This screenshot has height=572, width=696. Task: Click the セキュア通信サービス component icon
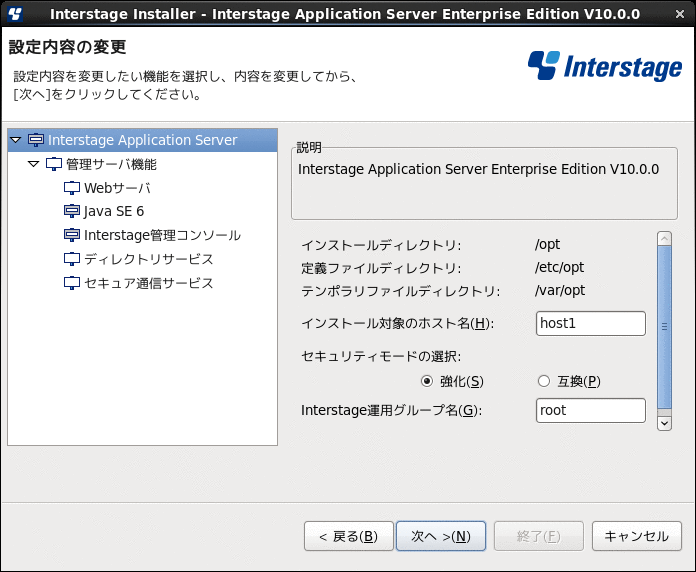pyautogui.click(x=71, y=284)
